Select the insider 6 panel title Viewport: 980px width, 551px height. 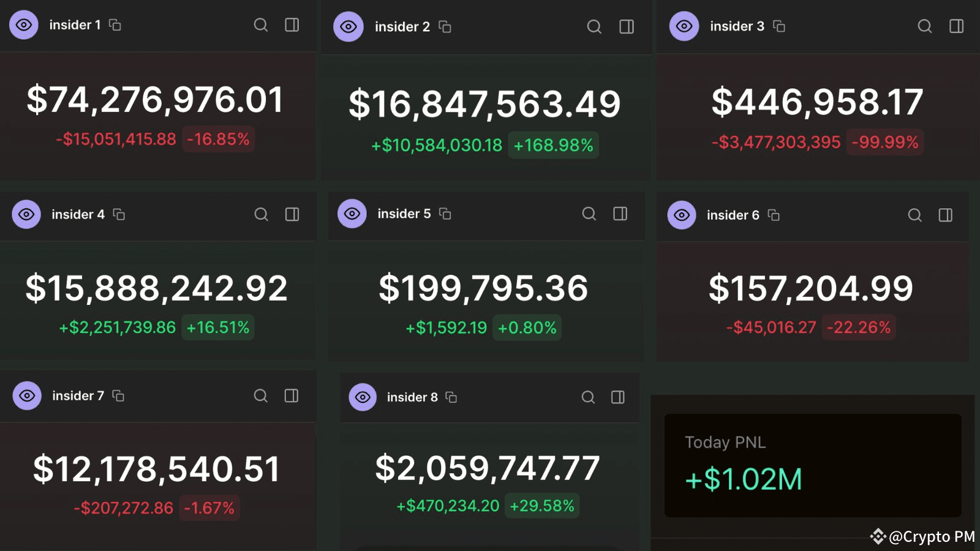click(733, 216)
